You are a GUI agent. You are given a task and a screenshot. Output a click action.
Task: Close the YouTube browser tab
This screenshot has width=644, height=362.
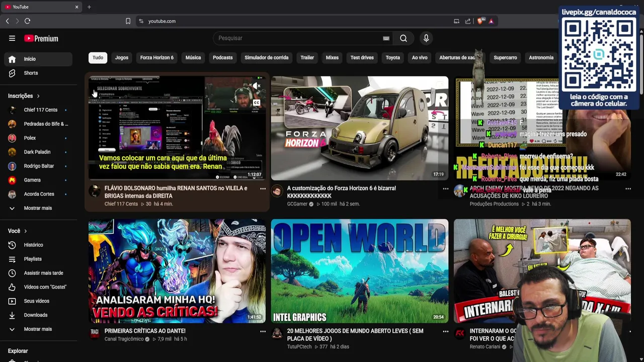(76, 7)
